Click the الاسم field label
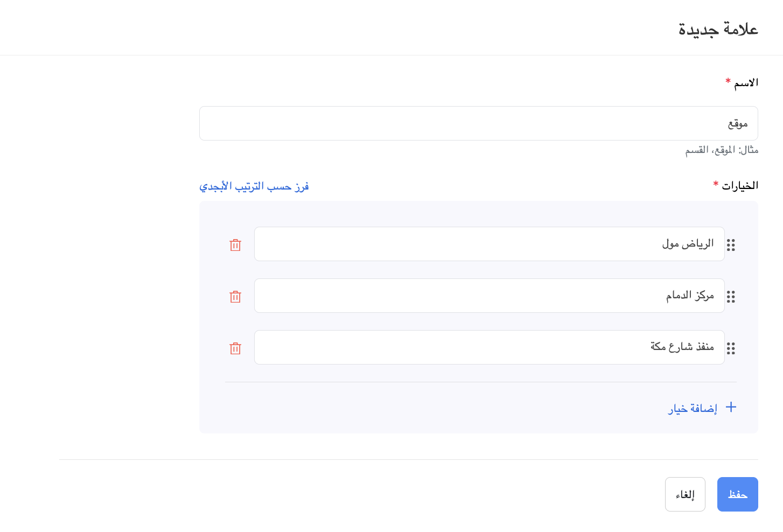 (x=746, y=83)
